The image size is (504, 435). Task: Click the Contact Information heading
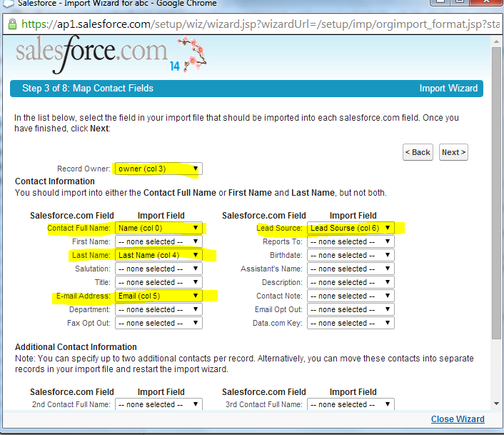tap(55, 181)
